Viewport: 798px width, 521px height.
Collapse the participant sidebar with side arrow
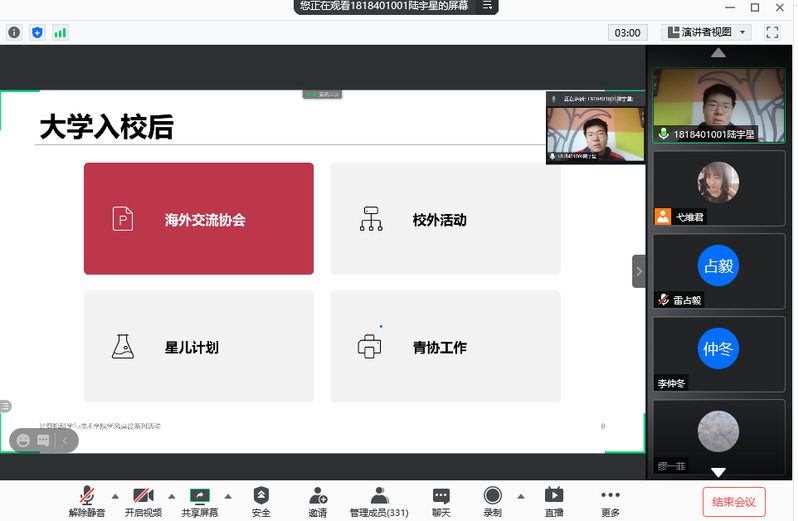639,271
